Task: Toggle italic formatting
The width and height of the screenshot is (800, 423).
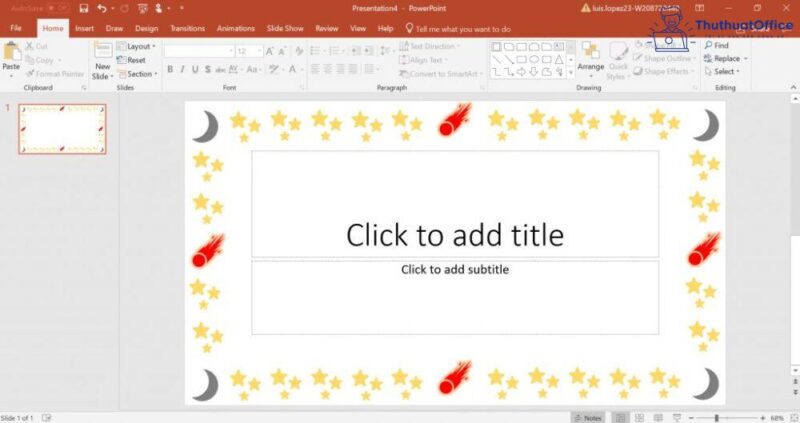Action: 182,69
